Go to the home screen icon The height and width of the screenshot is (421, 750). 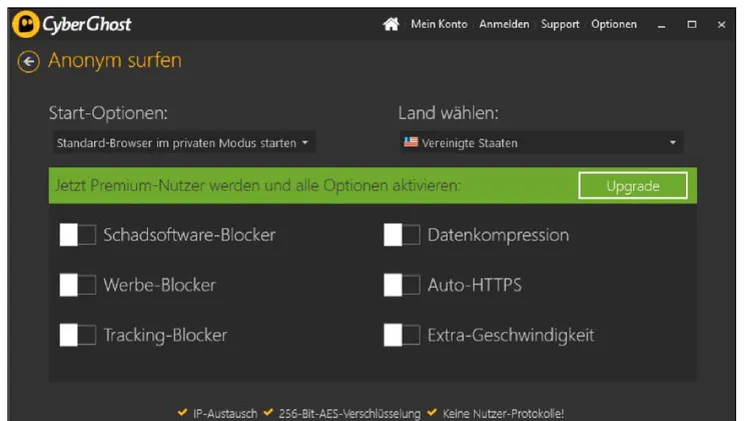tap(391, 24)
